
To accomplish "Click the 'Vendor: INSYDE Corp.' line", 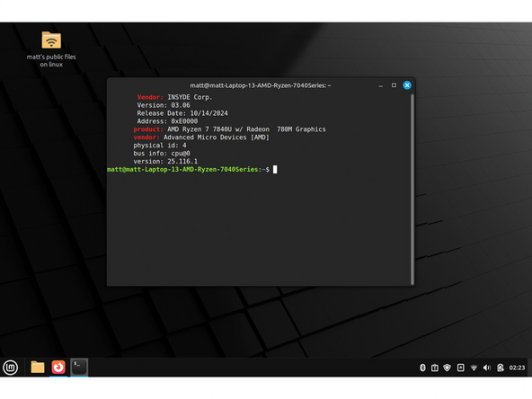I will (x=174, y=97).
